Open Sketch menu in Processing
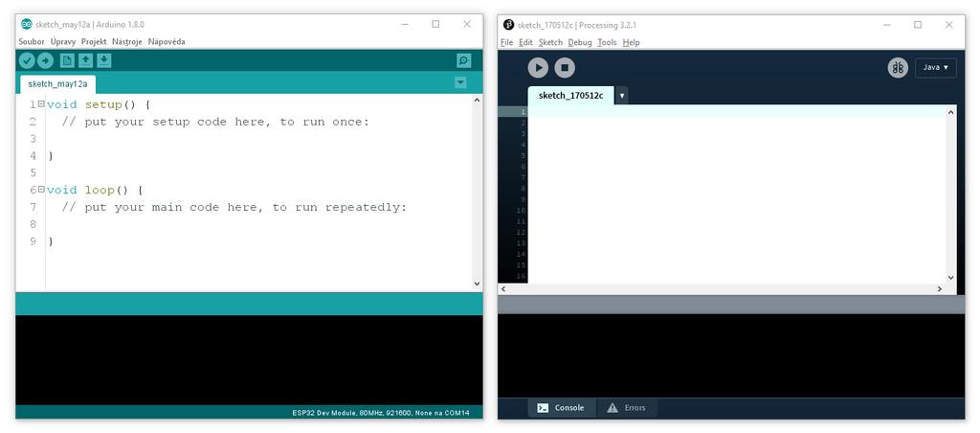 pyautogui.click(x=550, y=42)
